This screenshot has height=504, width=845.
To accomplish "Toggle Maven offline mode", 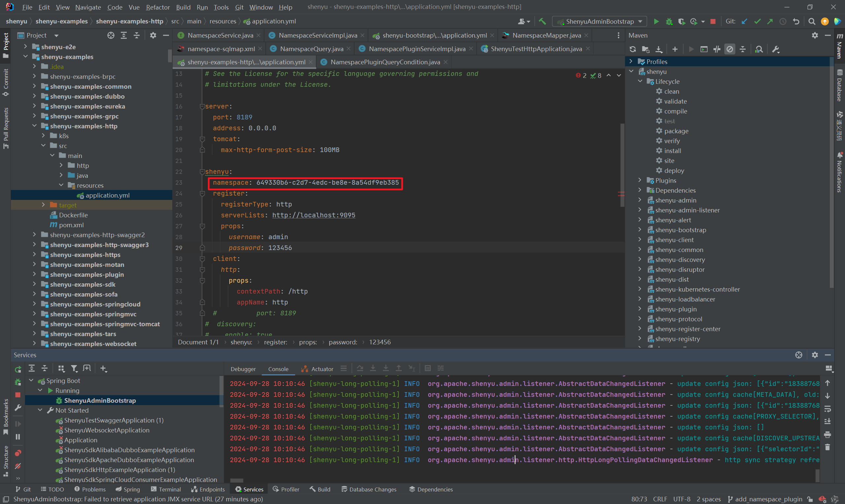I will pos(717,49).
